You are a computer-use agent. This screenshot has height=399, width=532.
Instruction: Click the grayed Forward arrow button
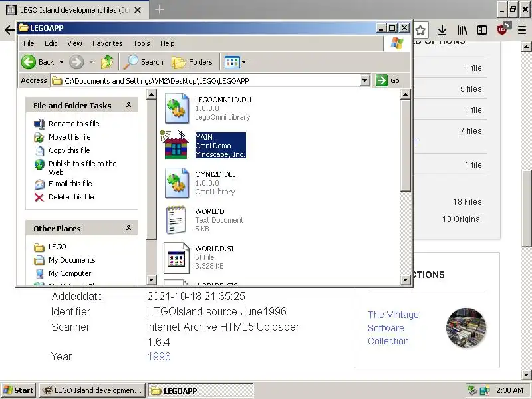click(76, 62)
